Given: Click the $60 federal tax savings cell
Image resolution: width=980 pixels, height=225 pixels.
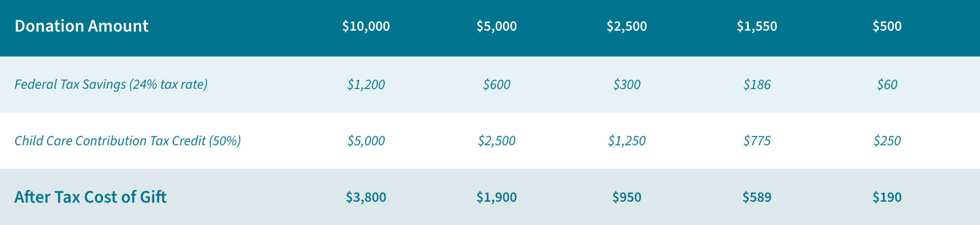Looking at the screenshot, I should 887,84.
